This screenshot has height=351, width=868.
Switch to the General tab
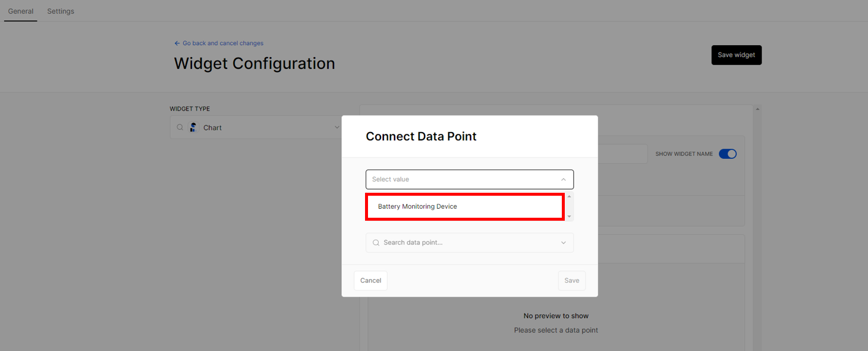21,11
